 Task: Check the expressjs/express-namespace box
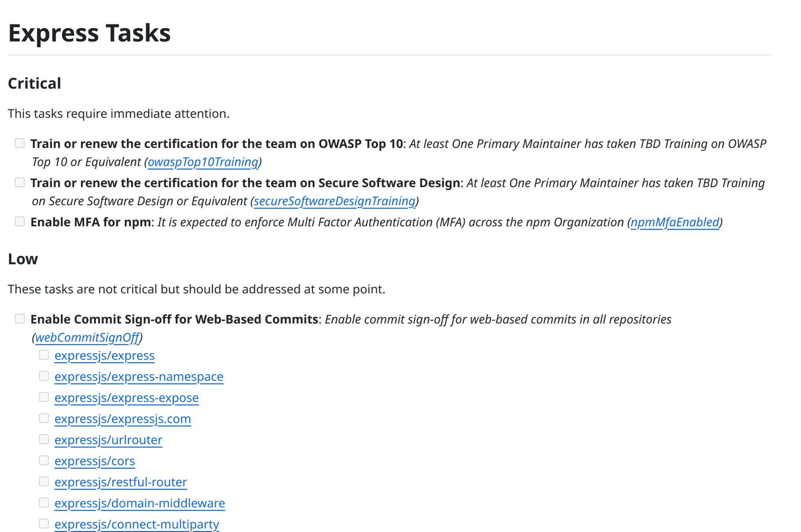click(x=44, y=376)
